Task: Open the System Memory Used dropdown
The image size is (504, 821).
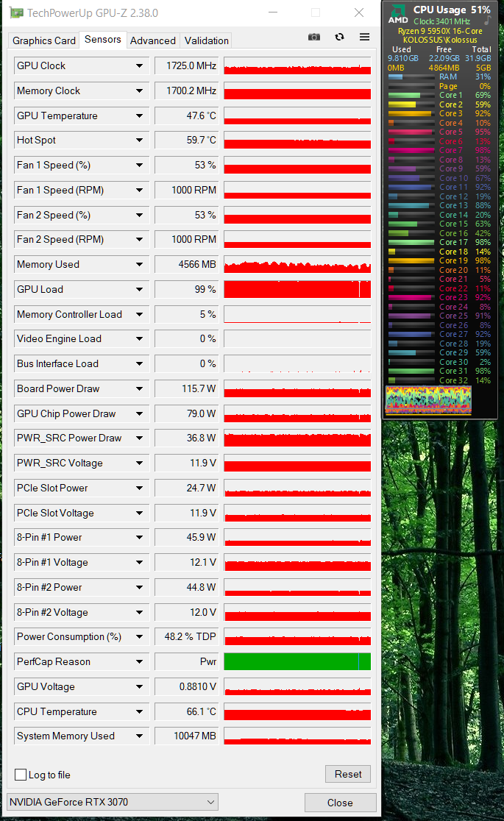Action: coord(139,736)
